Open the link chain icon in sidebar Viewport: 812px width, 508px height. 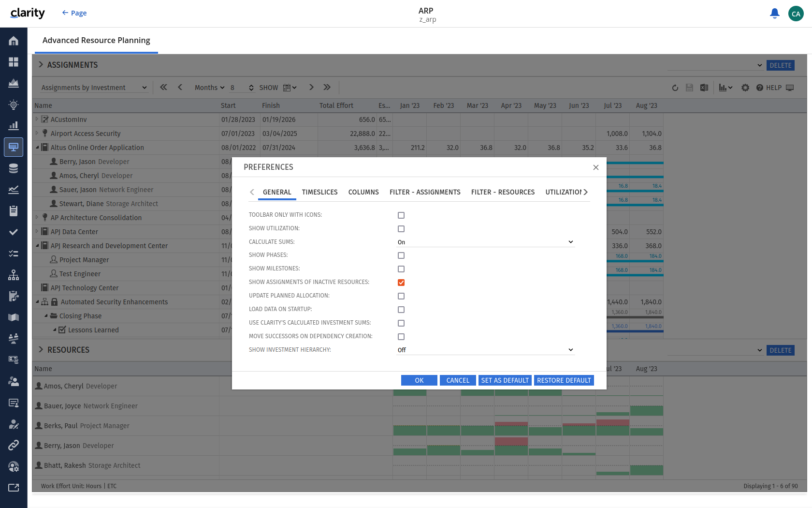14,445
